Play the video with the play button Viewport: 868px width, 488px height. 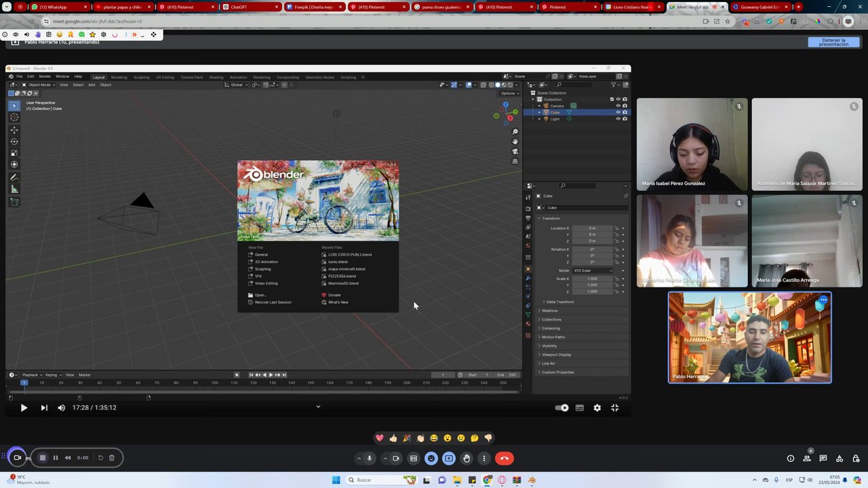(24, 408)
